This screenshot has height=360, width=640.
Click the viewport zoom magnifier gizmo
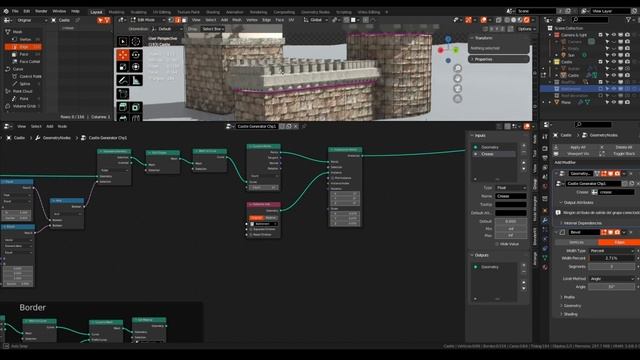point(458,68)
